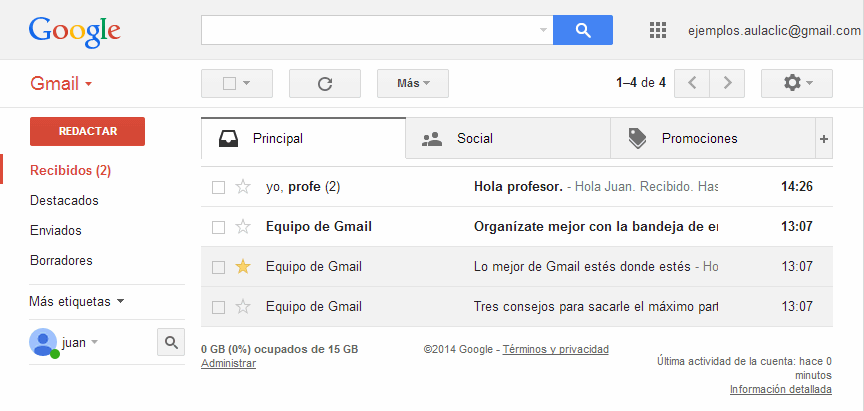Add a new inbox tab with plus
Screen dimensions: 864x411
(824, 139)
